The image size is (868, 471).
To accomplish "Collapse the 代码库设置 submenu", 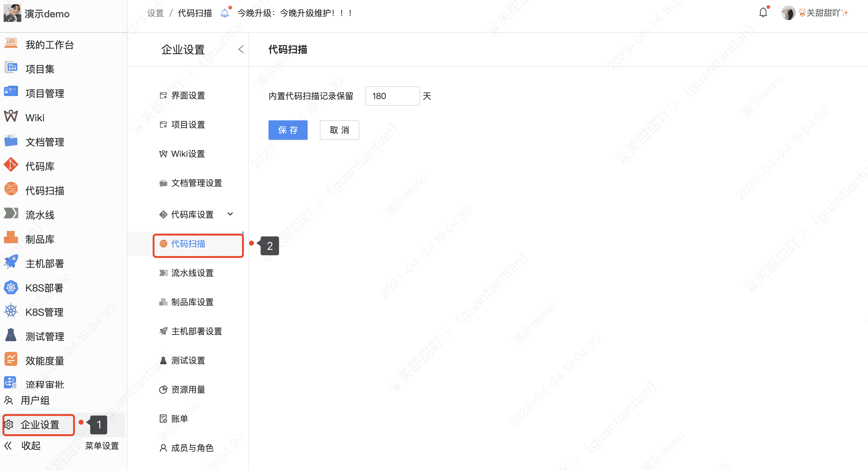I will point(230,214).
